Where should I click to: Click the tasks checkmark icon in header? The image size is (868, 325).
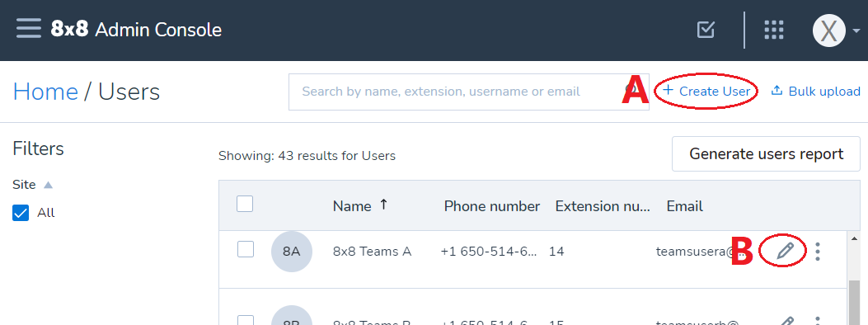coord(706,30)
